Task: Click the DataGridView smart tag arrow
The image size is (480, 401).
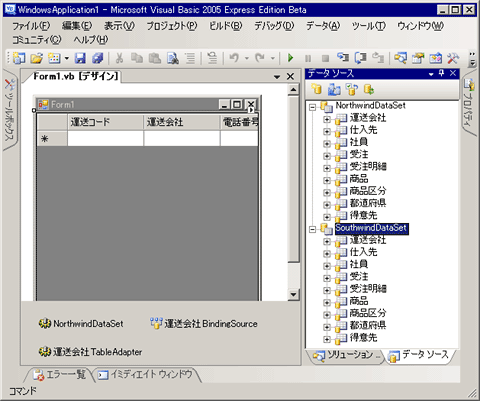Action: click(x=251, y=109)
